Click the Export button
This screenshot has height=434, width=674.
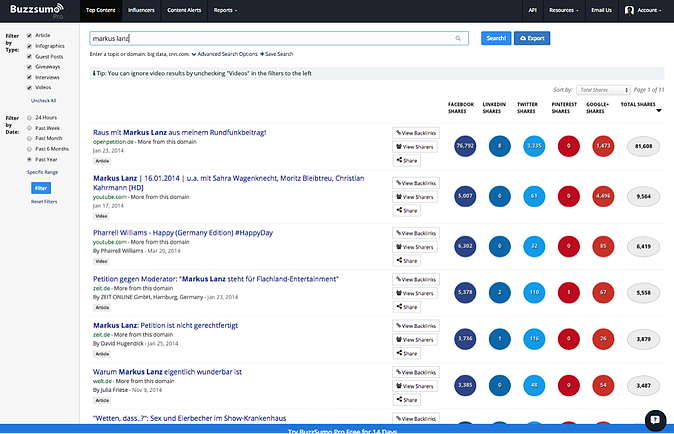coord(532,38)
